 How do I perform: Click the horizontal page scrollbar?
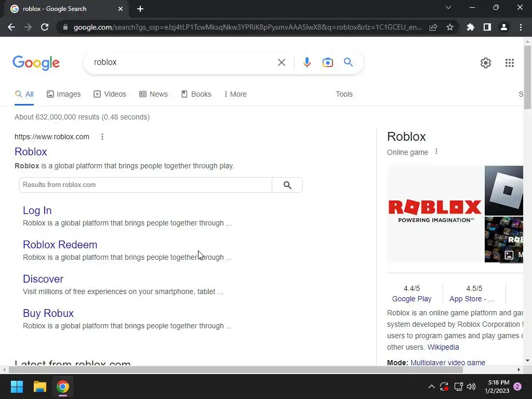[236, 369]
